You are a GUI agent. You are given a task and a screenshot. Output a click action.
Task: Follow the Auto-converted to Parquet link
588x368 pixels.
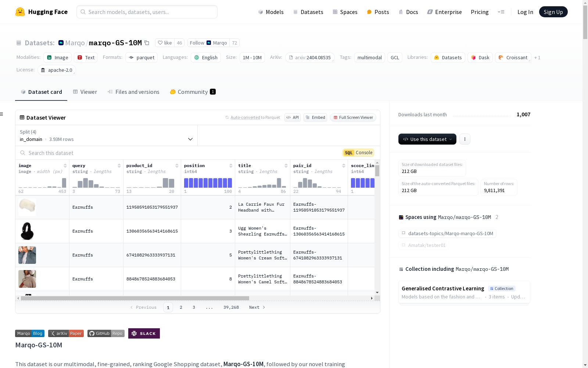pyautogui.click(x=245, y=117)
